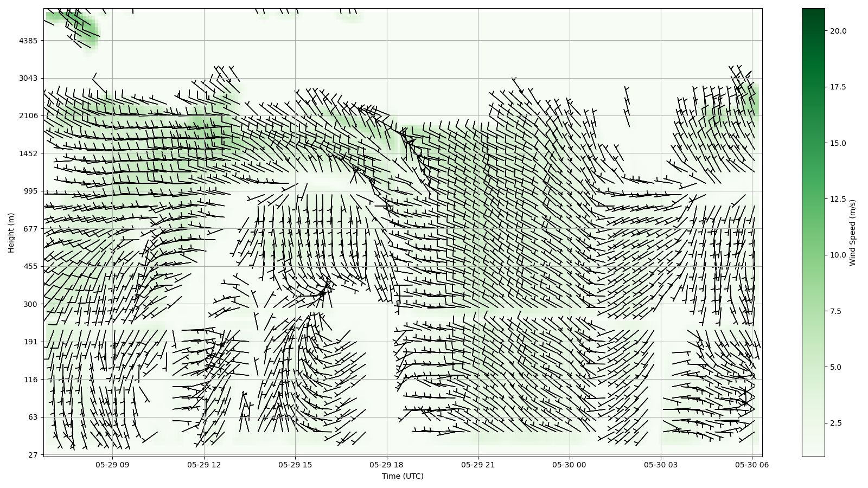Viewport: 868px width, 488px height.
Task: Click the 05-29 21 time tick label
Action: (478, 465)
